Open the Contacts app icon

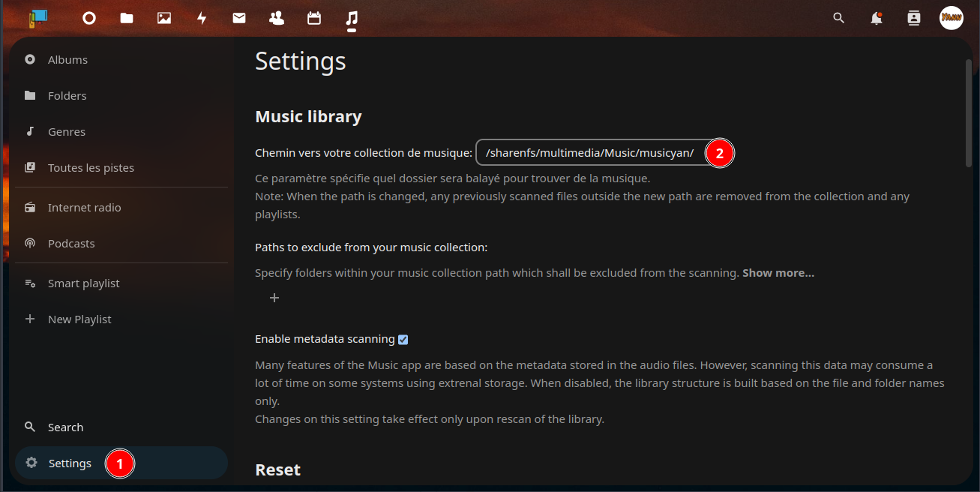pyautogui.click(x=277, y=18)
